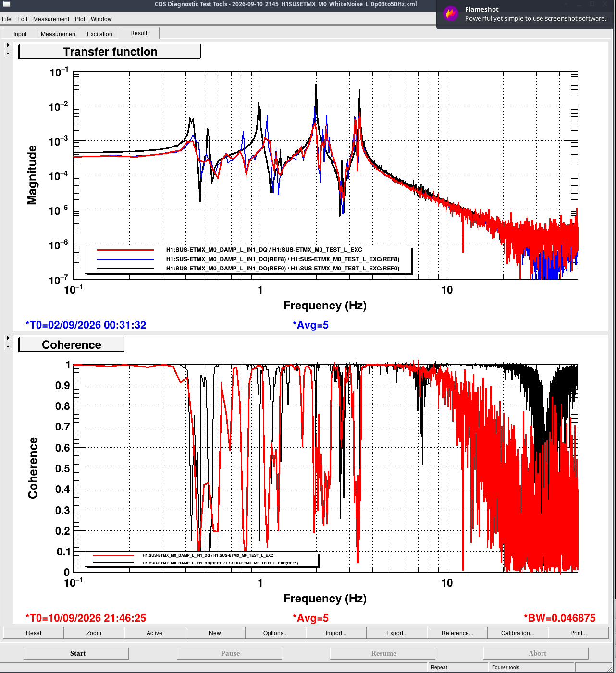Image resolution: width=616 pixels, height=673 pixels.
Task: Collapse the up arrow beside Transfer function plot
Action: click(8, 53)
